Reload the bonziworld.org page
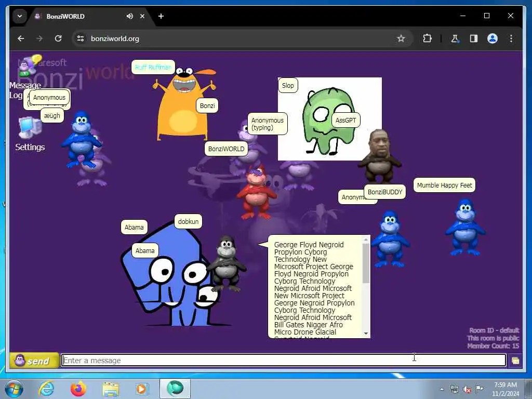532x399 pixels. (58, 38)
